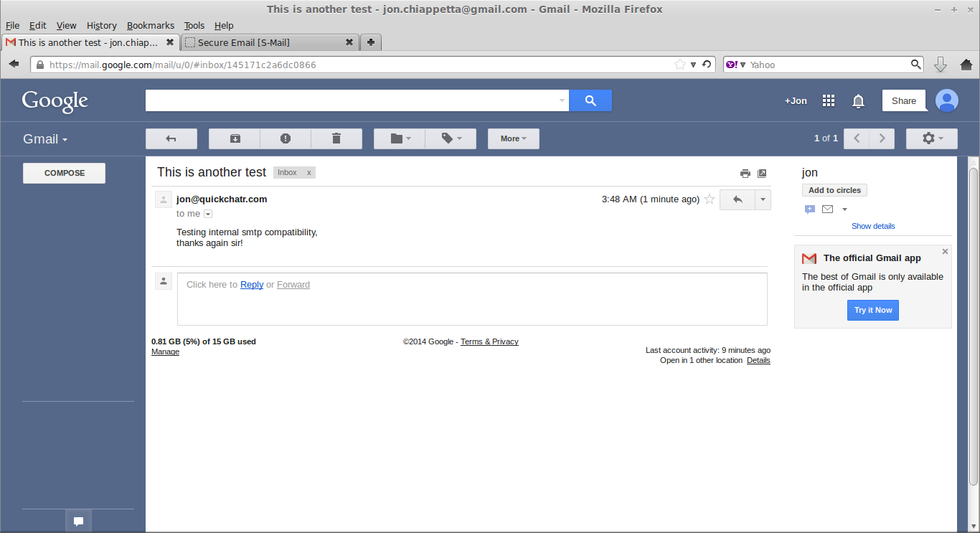Go to the newer conversation arrow
Viewport: 980px width, 533px height.
857,138
